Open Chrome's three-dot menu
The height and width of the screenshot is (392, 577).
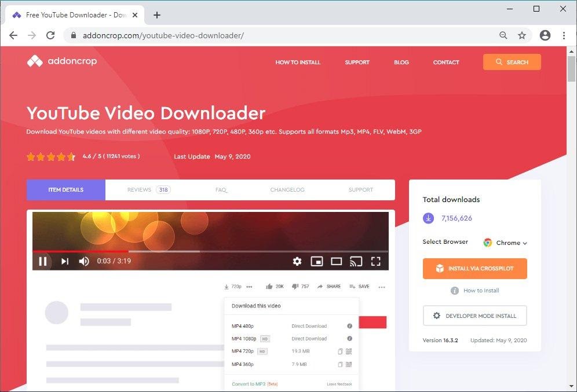click(x=564, y=35)
